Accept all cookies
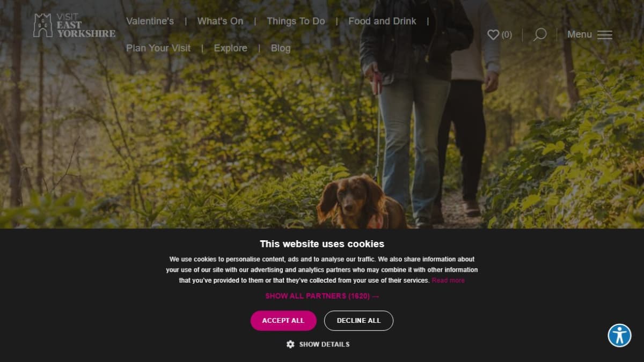Screen dimensions: 644x362 tap(283, 321)
